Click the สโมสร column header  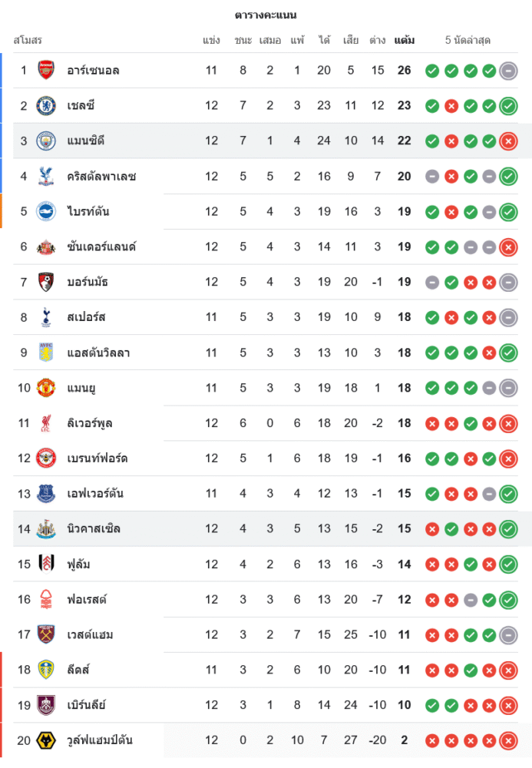tap(28, 40)
